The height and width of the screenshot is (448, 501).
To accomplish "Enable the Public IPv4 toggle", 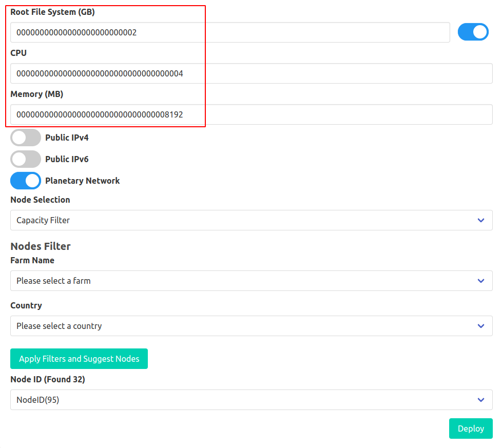I will click(26, 138).
